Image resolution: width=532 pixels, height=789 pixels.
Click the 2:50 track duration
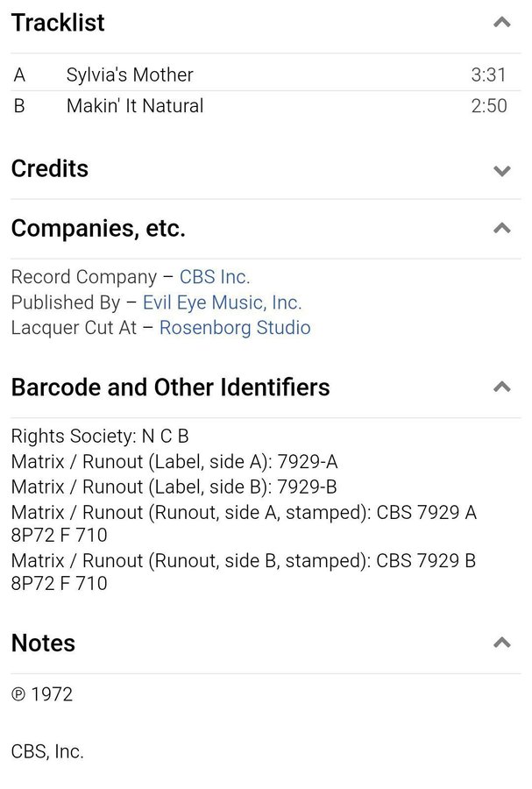point(488,106)
